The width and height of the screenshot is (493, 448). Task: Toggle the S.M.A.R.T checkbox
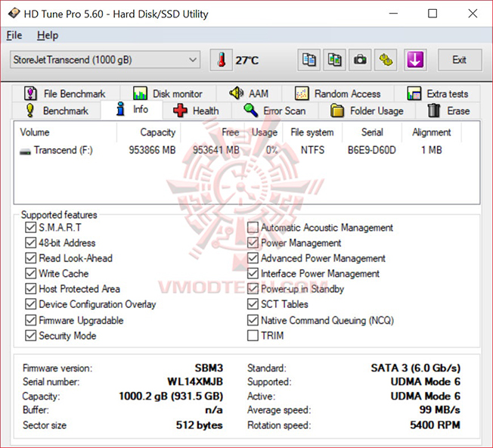point(30,228)
